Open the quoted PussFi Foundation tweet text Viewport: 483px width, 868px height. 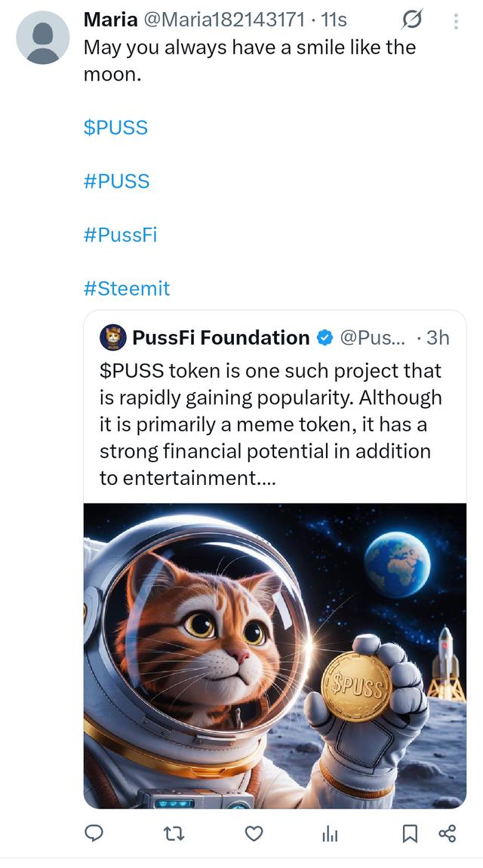point(270,424)
